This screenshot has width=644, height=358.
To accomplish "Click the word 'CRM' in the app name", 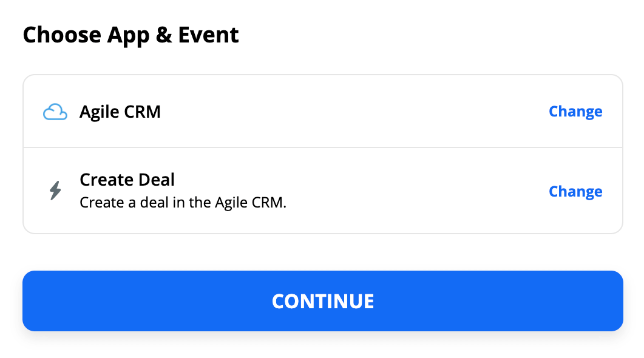I will (142, 112).
